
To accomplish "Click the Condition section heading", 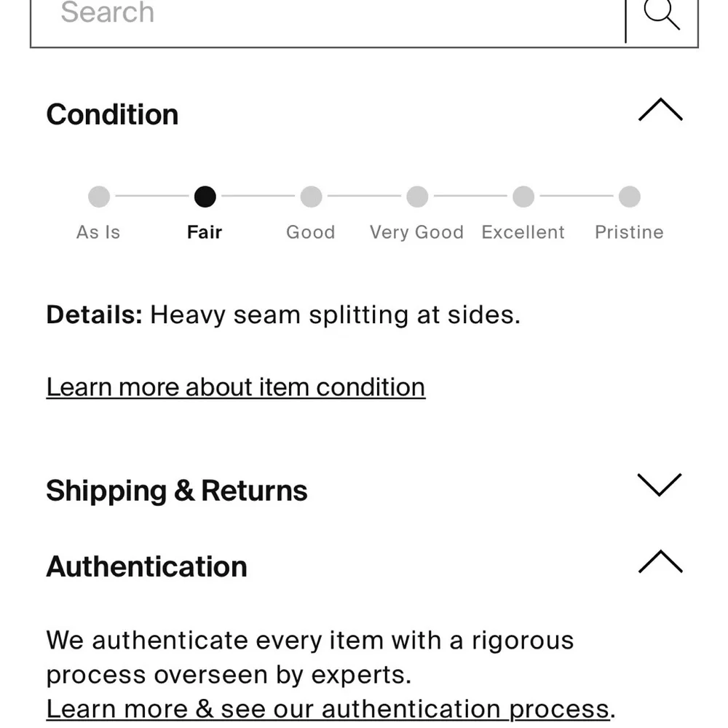I will click(112, 114).
